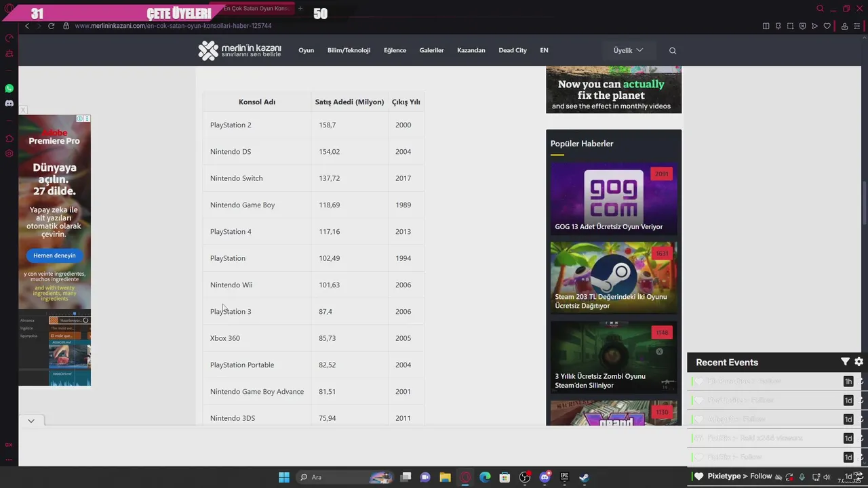Screen dimensions: 868x488
Task: Expand the Üyelik dropdown menu
Action: coord(629,50)
